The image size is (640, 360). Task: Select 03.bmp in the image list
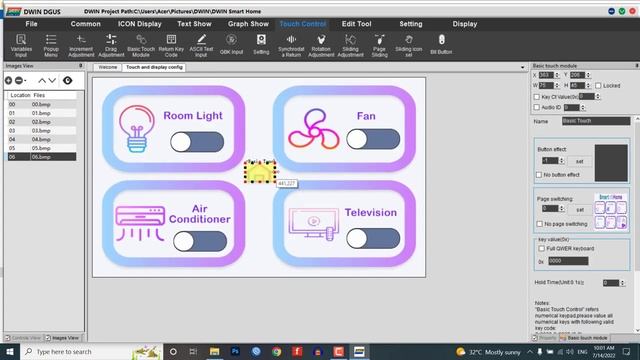[42, 131]
